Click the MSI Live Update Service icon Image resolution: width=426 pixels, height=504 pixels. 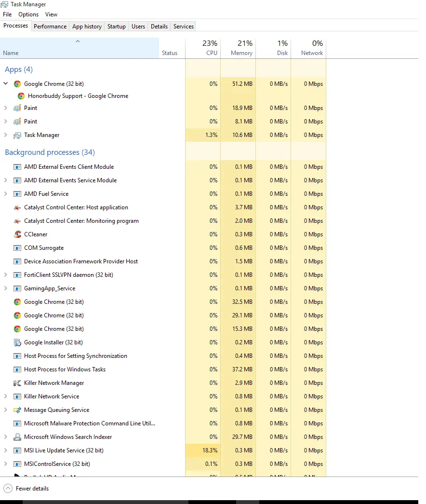(17, 450)
